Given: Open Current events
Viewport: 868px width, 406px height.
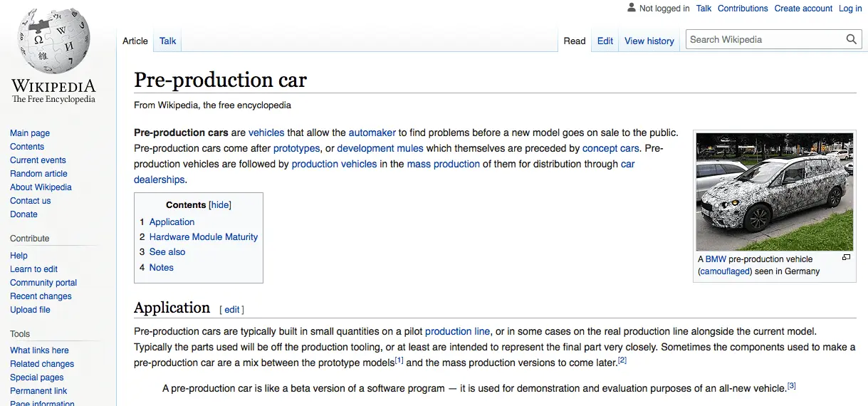Looking at the screenshot, I should [x=38, y=160].
